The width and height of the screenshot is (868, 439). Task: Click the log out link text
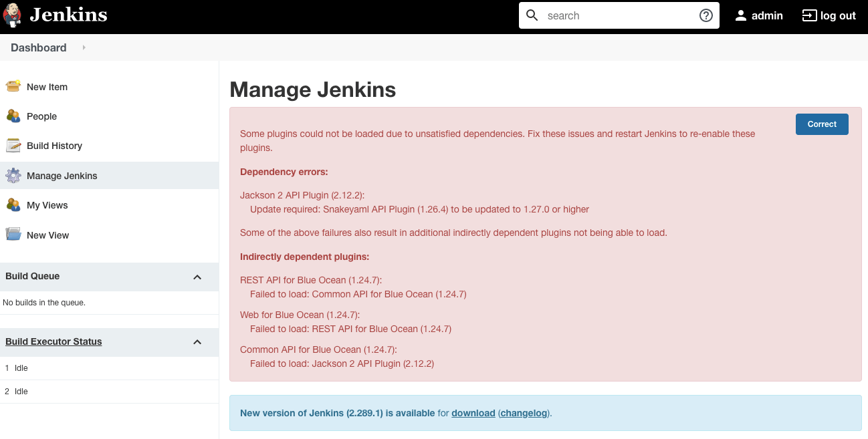pos(838,15)
